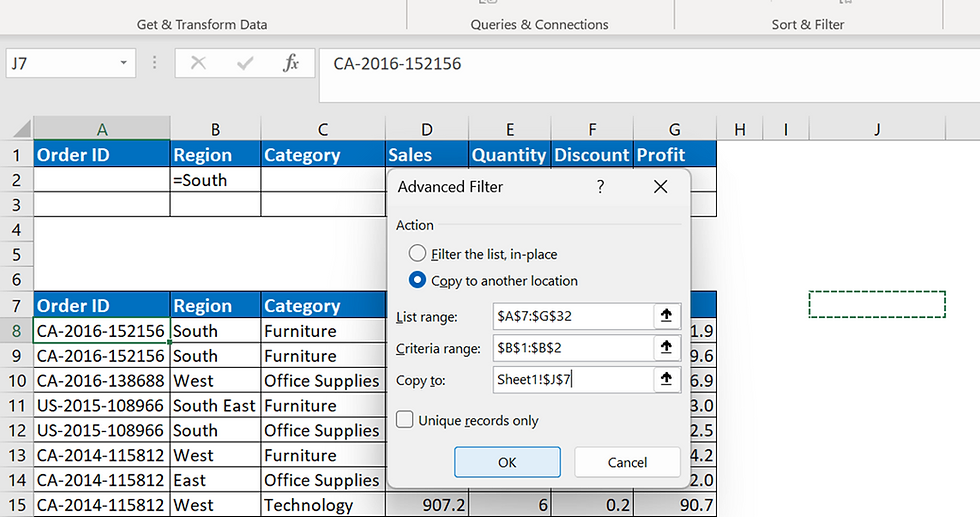Collapse dialog using List range arrow icon
Screen dimensions: 980x517
tap(667, 316)
